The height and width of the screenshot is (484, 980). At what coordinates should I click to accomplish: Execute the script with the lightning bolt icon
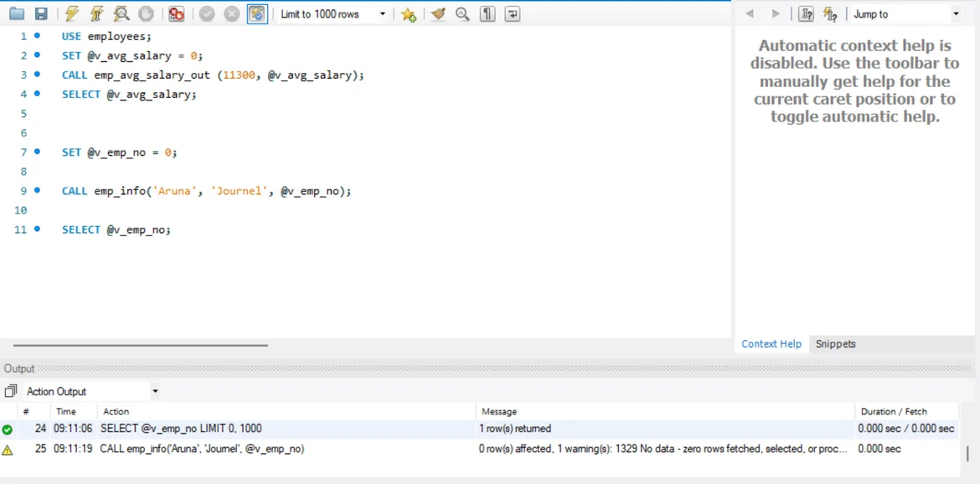(x=72, y=14)
